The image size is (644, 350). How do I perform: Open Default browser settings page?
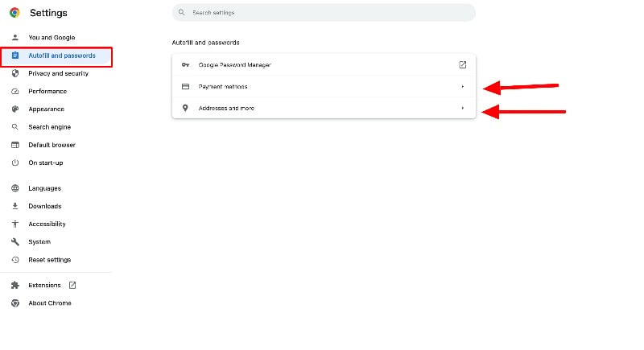point(52,145)
